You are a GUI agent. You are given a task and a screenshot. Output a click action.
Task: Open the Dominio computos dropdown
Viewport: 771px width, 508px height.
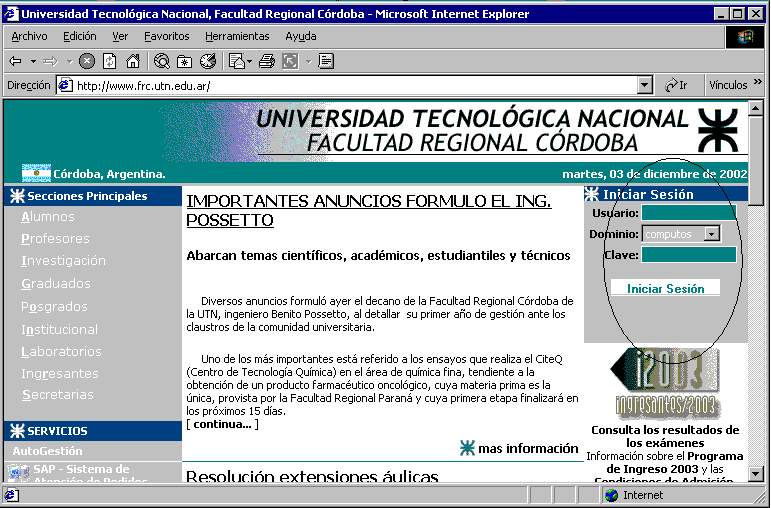coord(711,234)
